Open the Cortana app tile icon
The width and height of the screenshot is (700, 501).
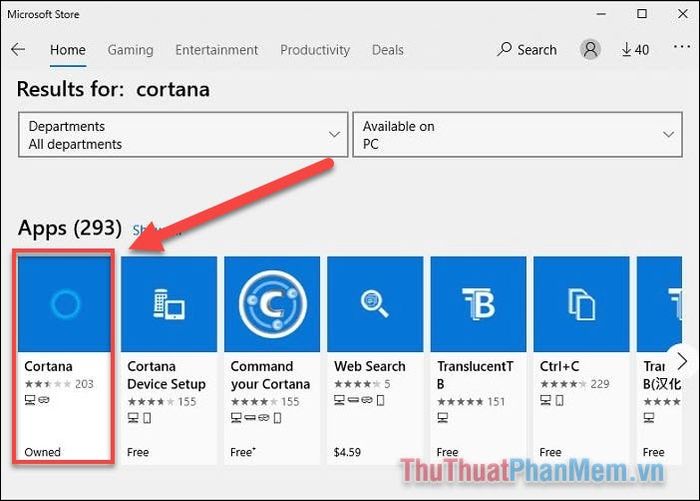(x=65, y=304)
